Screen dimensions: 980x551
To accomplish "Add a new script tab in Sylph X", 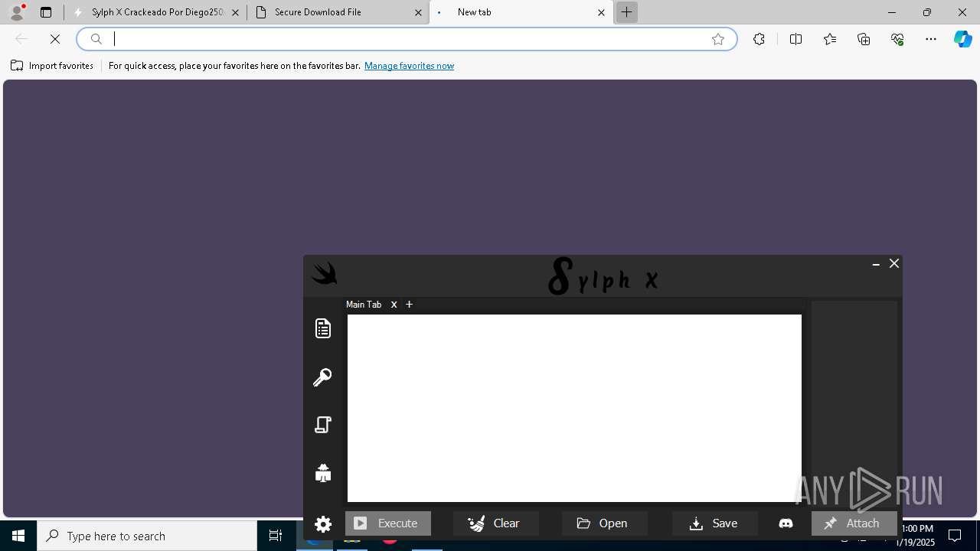I will coord(410,305).
